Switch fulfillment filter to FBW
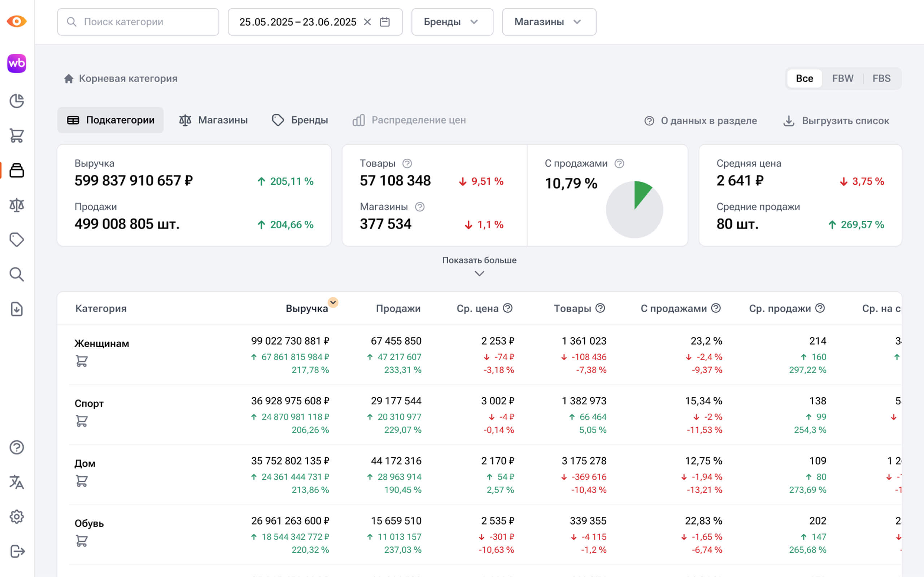This screenshot has height=577, width=924. click(842, 79)
